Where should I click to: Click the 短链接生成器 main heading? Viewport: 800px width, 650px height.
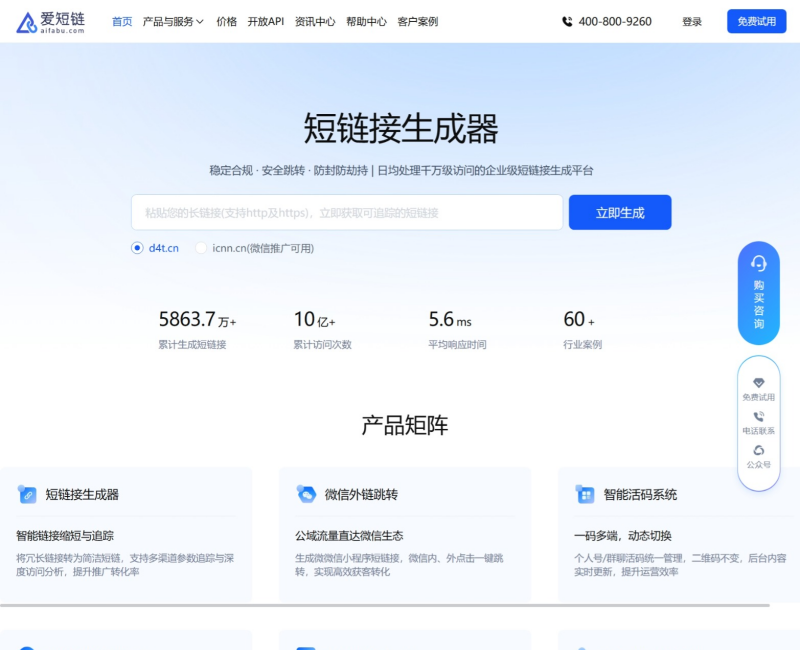pyautogui.click(x=401, y=129)
